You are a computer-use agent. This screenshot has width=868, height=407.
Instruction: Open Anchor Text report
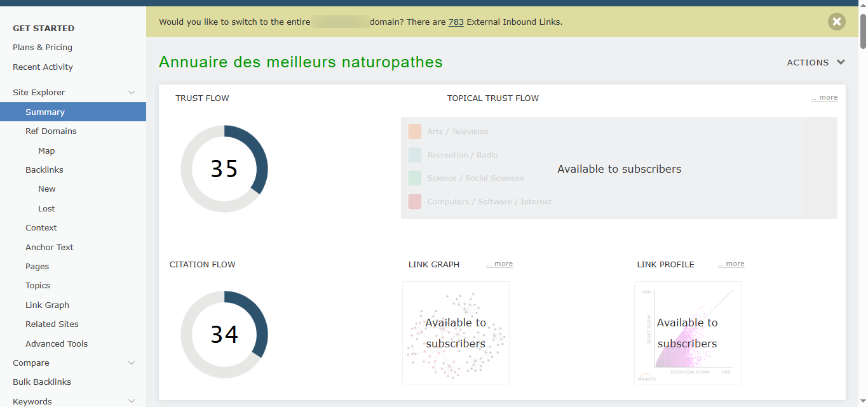click(50, 248)
